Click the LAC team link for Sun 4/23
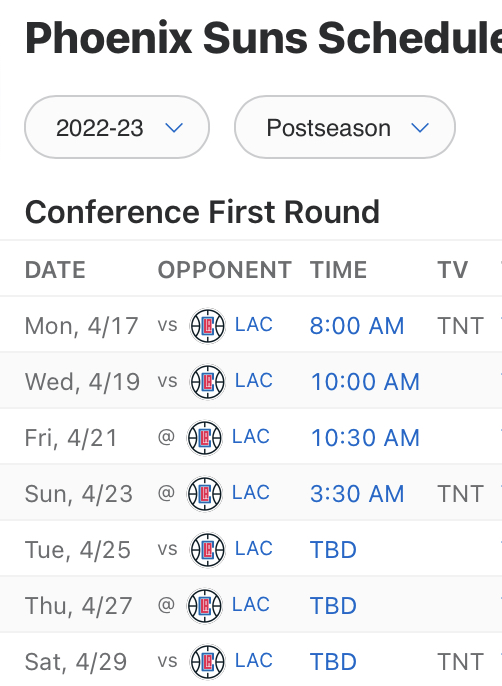The image size is (502, 686). tap(251, 493)
